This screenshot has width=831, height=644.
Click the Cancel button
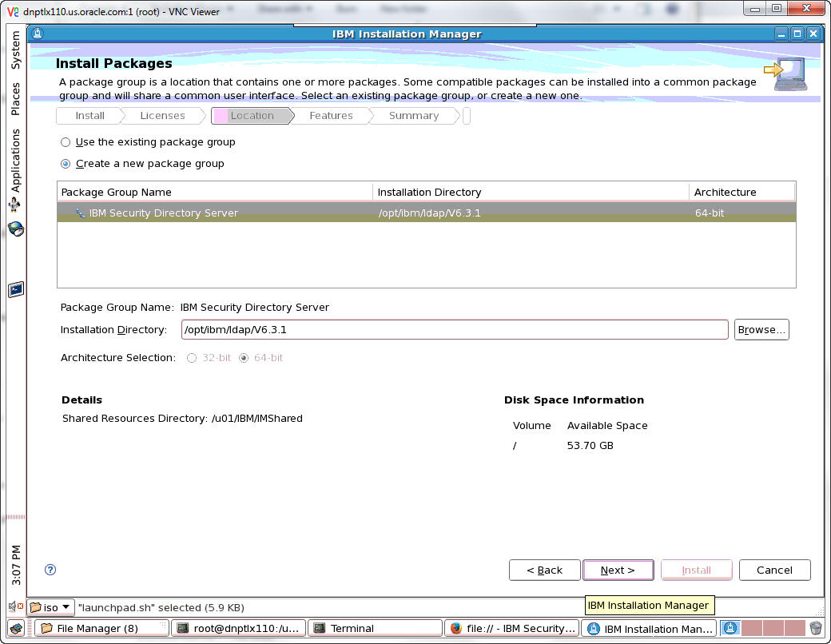(x=775, y=570)
